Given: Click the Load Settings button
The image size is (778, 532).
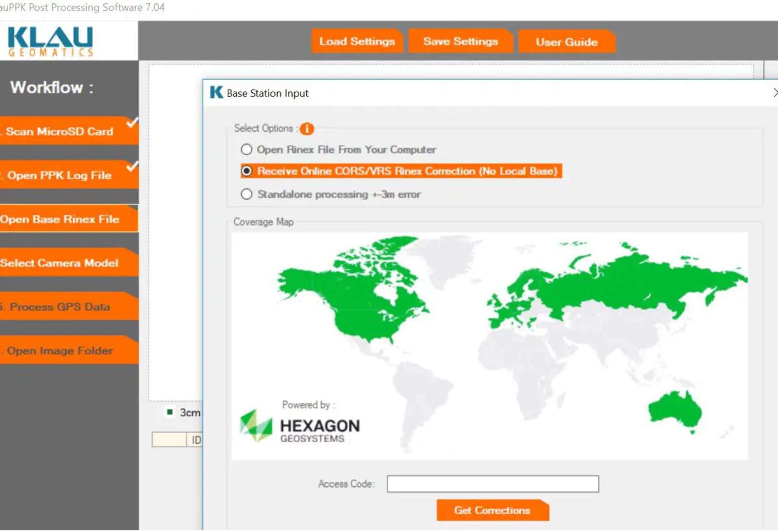Looking at the screenshot, I should click(x=356, y=42).
